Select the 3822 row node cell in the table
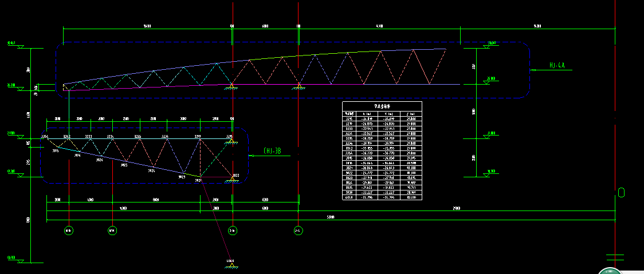Viewport: 644px width, 274px height. 350,173
